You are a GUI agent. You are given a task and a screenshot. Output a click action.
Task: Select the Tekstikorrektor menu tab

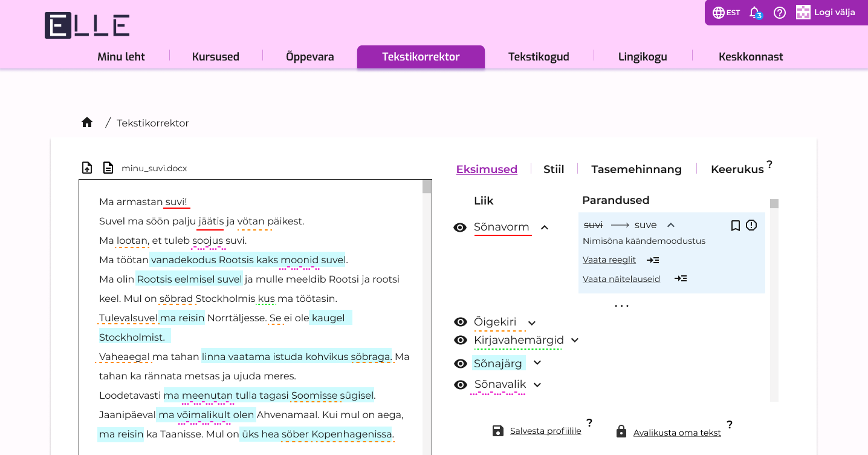(x=421, y=57)
